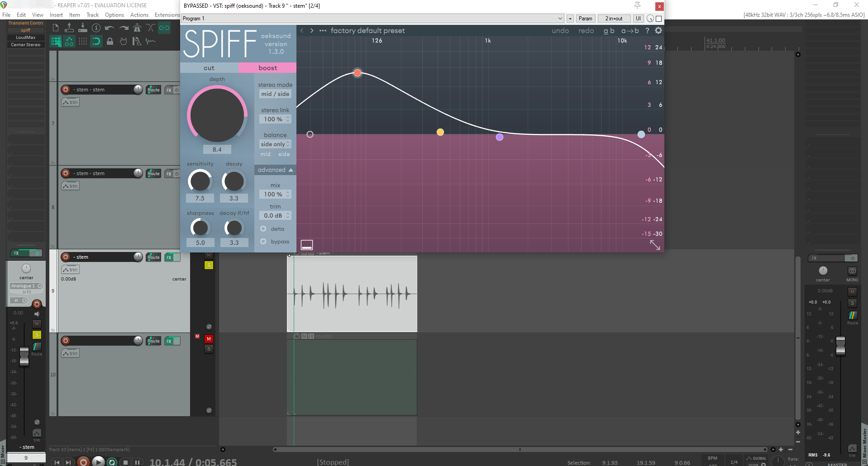Toggle envelope points link icon
The image size is (868, 466).
pyautogui.click(x=69, y=42)
